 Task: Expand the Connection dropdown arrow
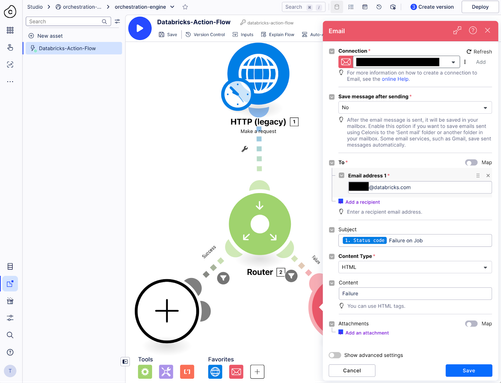(x=453, y=62)
